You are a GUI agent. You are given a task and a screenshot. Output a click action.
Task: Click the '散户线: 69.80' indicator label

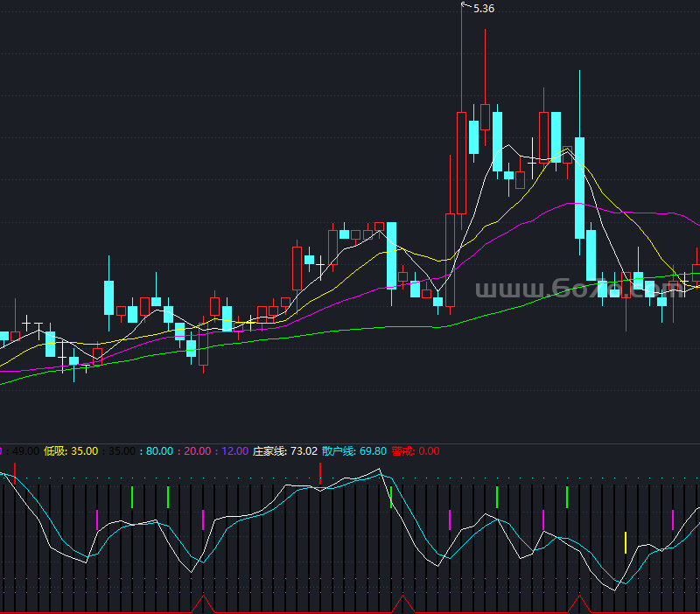[x=354, y=451]
